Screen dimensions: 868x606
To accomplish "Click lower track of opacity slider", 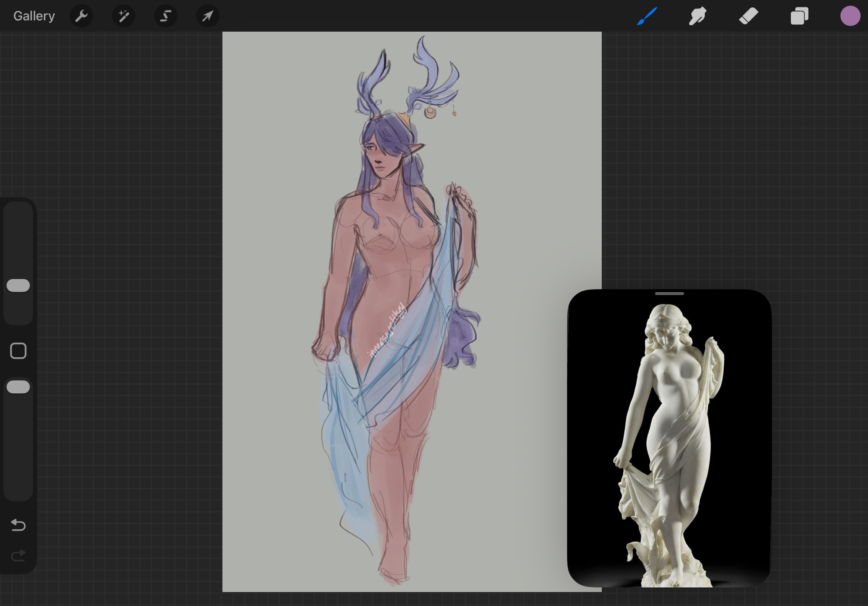I will pos(18,456).
